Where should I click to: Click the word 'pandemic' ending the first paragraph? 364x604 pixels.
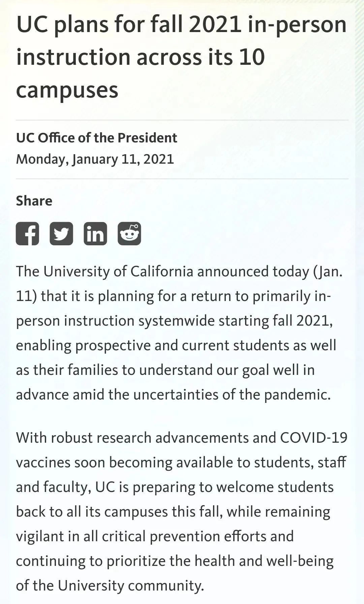pyautogui.click(x=297, y=395)
